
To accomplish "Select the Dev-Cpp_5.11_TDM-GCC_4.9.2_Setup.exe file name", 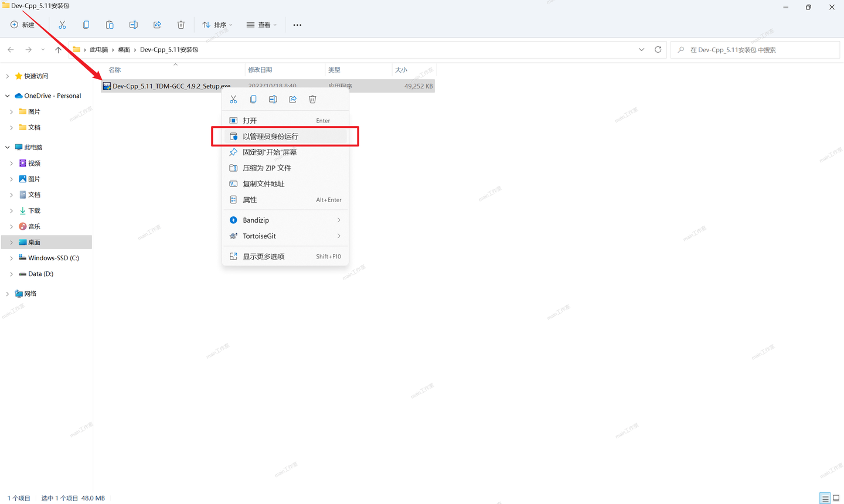I will click(x=172, y=86).
